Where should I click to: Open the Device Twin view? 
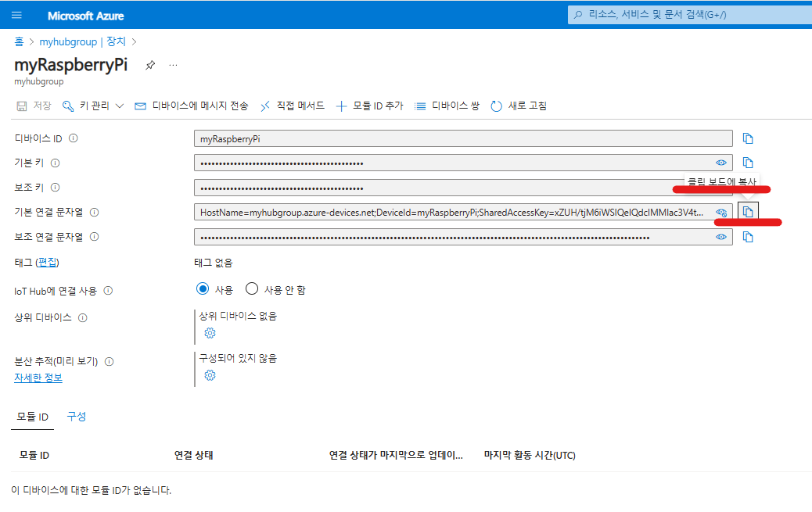(x=447, y=106)
